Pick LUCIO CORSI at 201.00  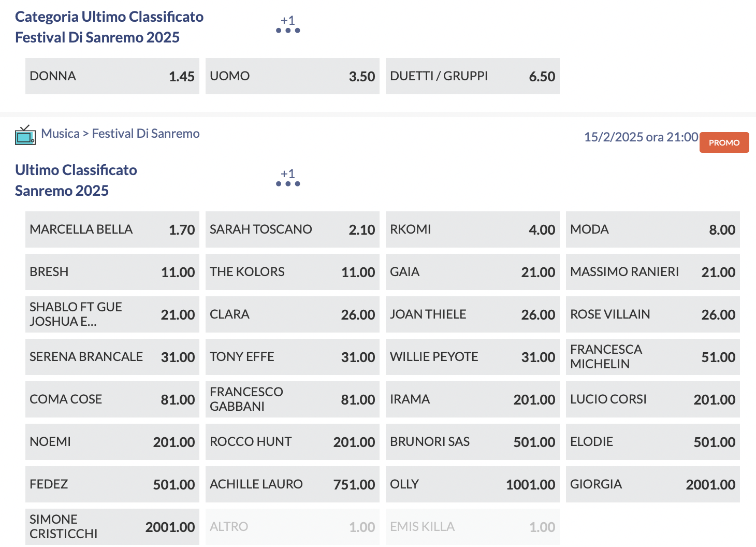[x=652, y=399]
